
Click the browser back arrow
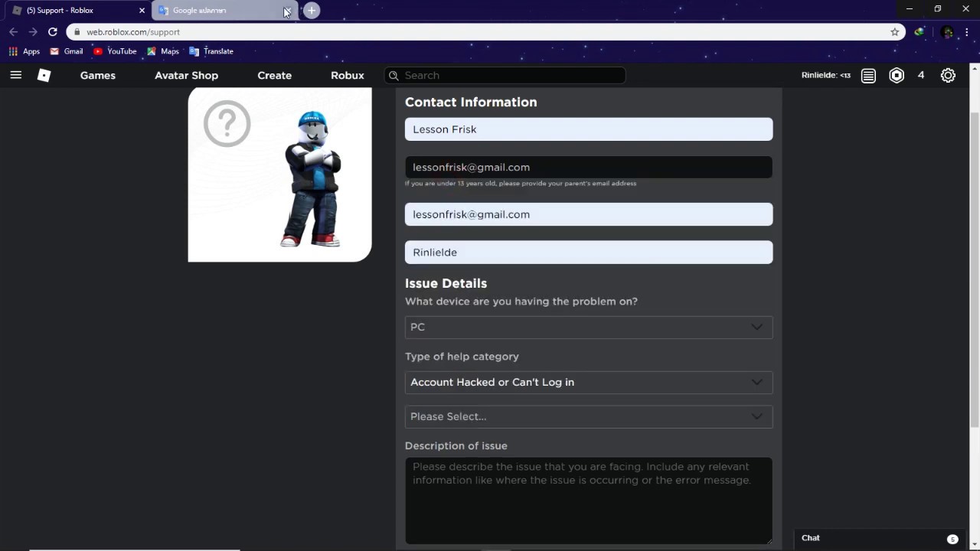(13, 32)
